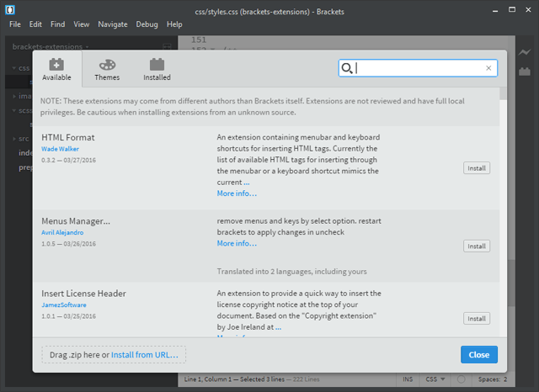Click version text 1.0.1 — 03/25/2016

[69, 316]
